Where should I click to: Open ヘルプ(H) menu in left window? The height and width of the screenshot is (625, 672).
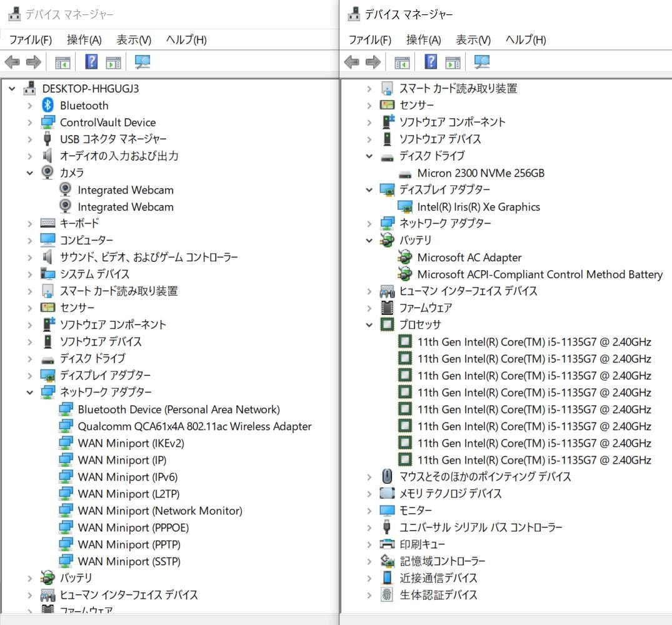coord(186,40)
